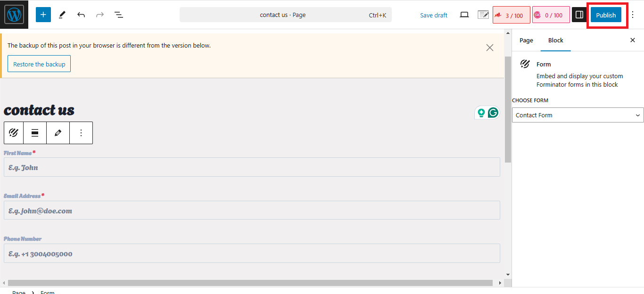
Task: Click the Email Address label
Action: [22, 196]
